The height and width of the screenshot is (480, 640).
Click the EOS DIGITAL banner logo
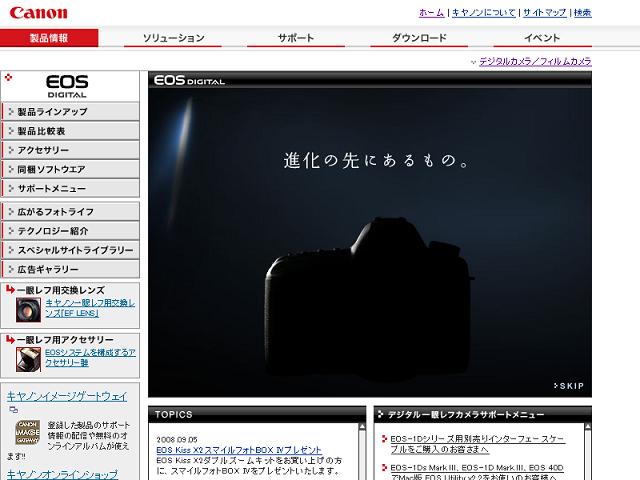pos(189,80)
